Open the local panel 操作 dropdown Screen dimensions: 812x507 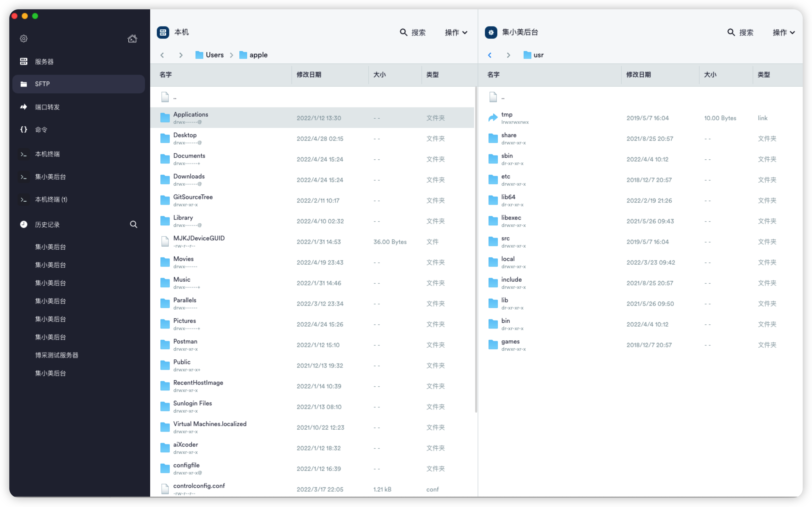pos(456,32)
